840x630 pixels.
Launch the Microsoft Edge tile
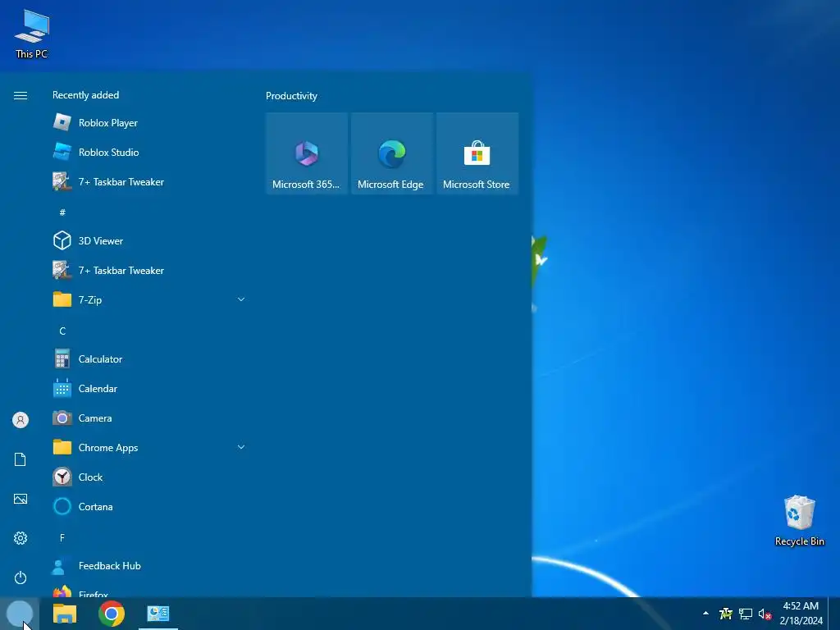(x=391, y=153)
